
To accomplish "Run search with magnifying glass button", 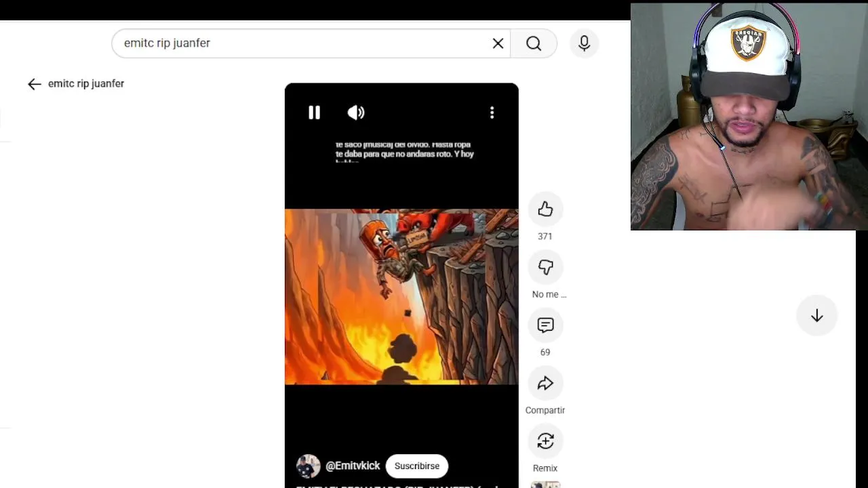I will coord(534,43).
